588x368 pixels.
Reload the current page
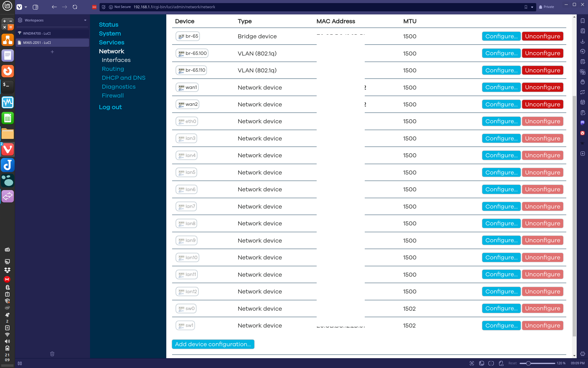[75, 7]
